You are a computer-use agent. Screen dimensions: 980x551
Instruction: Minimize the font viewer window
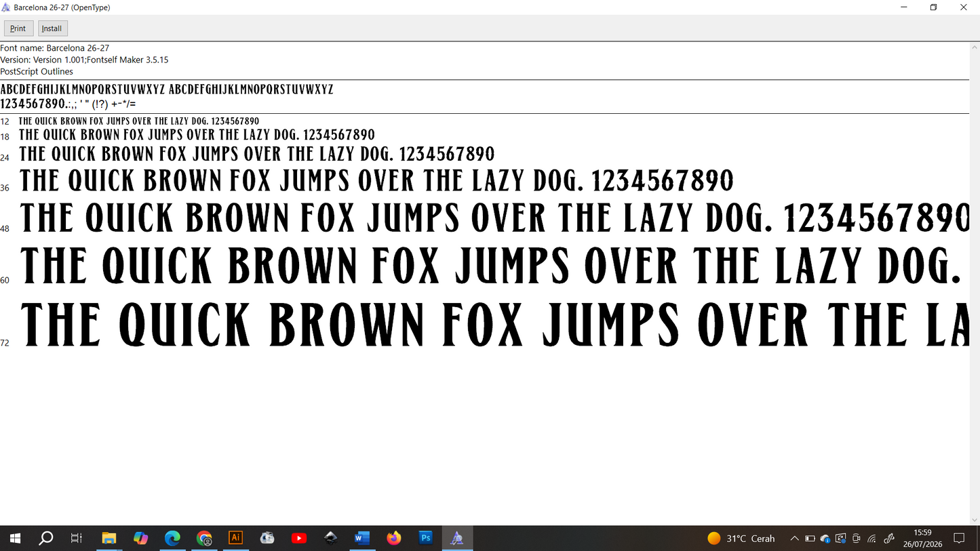pyautogui.click(x=903, y=7)
